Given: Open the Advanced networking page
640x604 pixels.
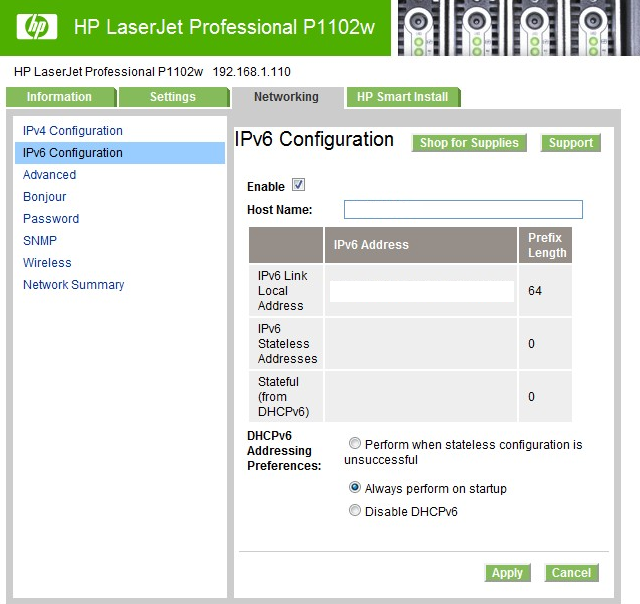Looking at the screenshot, I should pyautogui.click(x=49, y=175).
